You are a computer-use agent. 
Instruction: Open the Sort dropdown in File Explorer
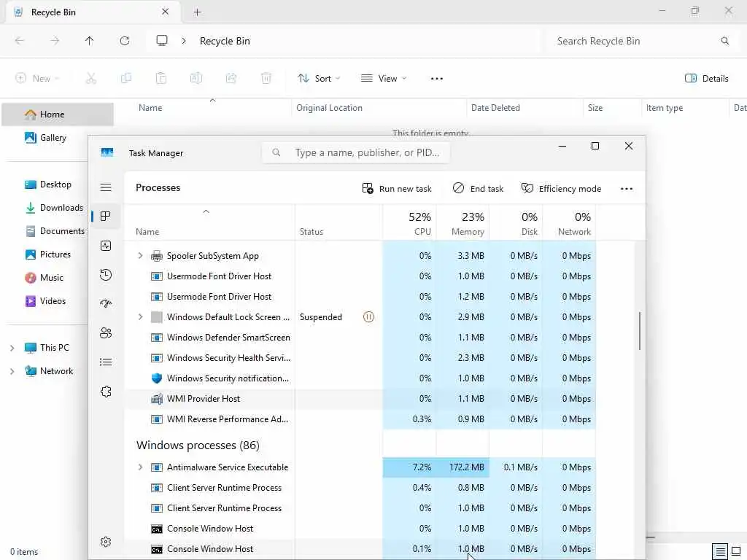point(319,79)
